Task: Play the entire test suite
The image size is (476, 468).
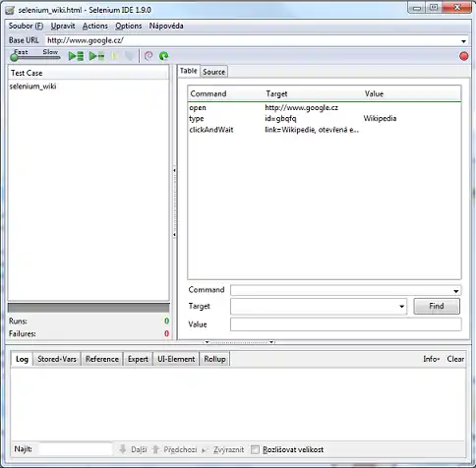Action: click(76, 56)
